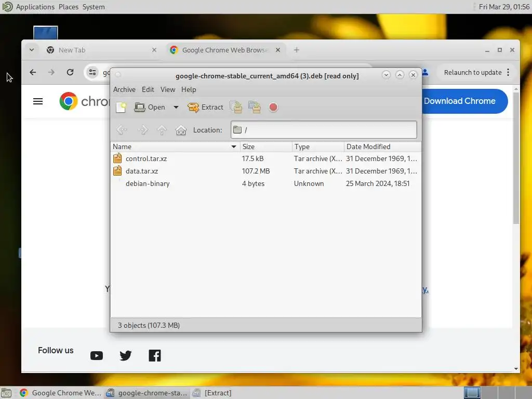Expand the Open recent dropdown arrow
The image size is (532, 399).
[x=176, y=107]
